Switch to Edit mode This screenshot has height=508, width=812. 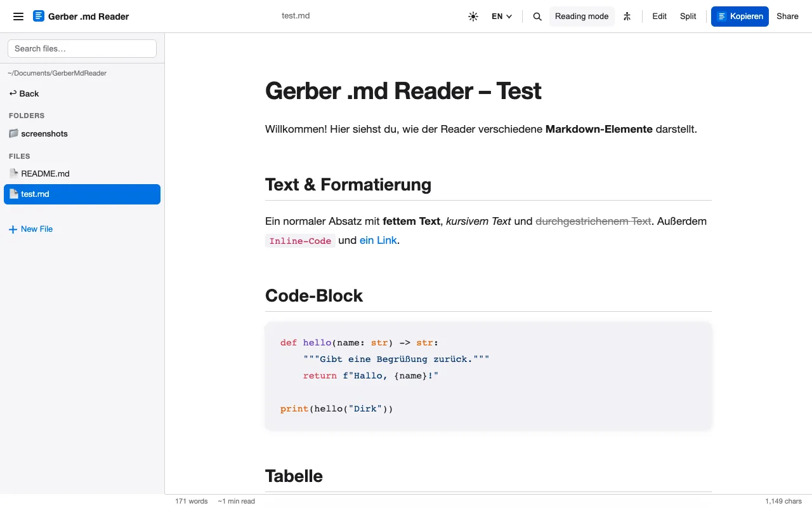[x=660, y=17]
